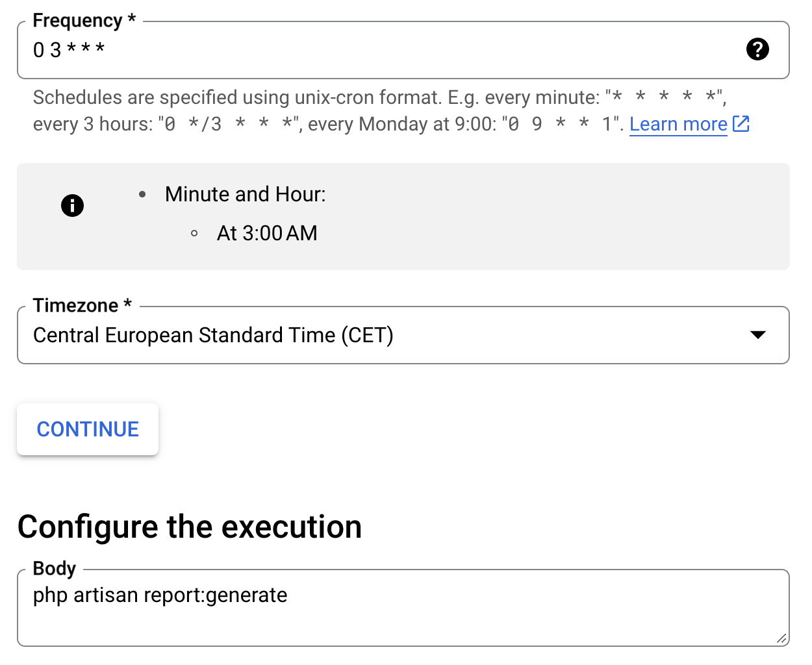Click the Minute and Hour bullet label

[245, 194]
